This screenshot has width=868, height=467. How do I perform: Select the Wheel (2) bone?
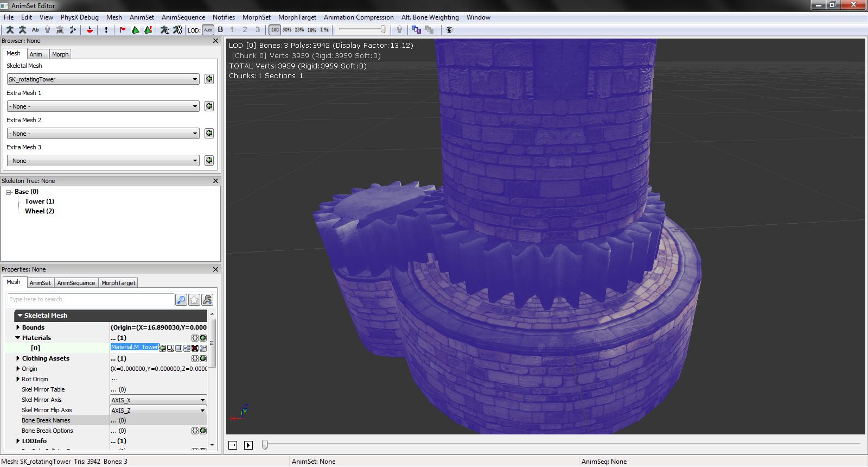39,211
